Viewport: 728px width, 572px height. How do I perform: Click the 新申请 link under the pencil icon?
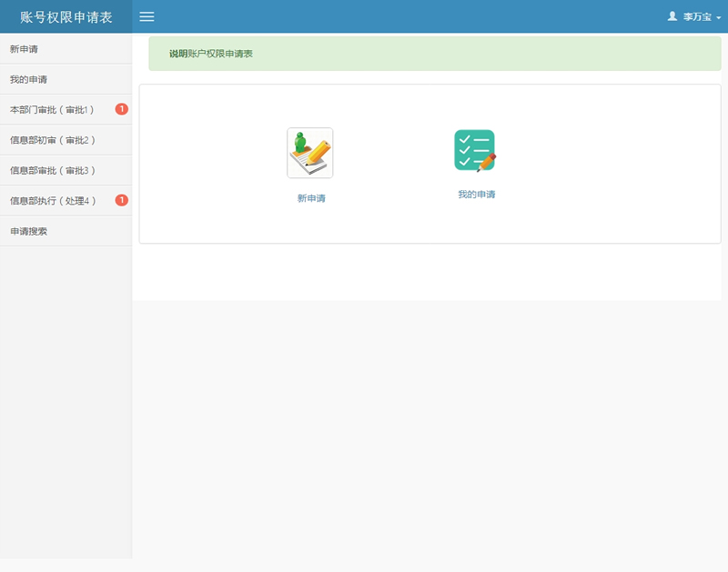coord(311,198)
